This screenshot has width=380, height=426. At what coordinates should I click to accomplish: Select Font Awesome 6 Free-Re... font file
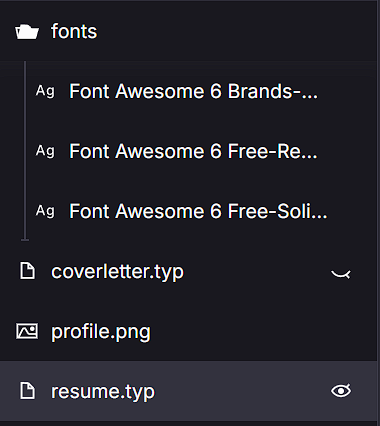[193, 151]
